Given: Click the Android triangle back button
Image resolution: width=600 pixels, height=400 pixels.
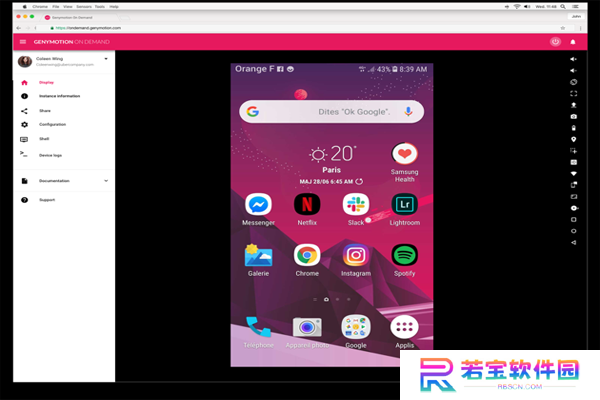Looking at the screenshot, I should [573, 243].
